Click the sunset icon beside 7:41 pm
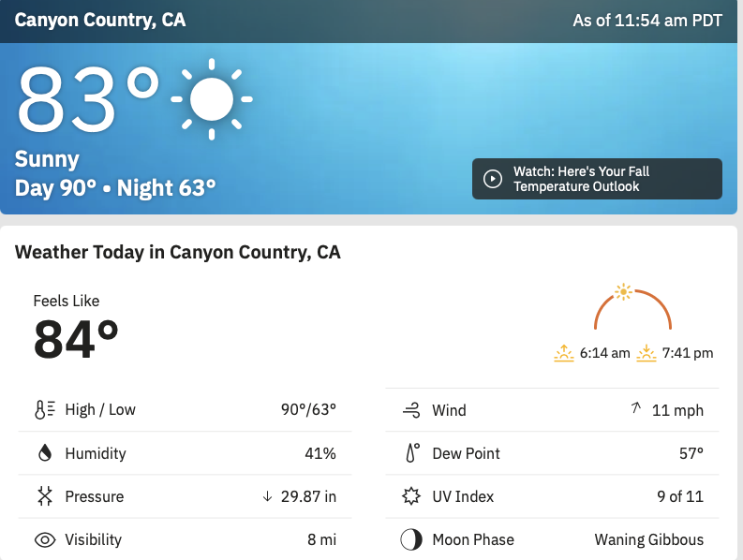Image resolution: width=743 pixels, height=560 pixels. point(646,353)
